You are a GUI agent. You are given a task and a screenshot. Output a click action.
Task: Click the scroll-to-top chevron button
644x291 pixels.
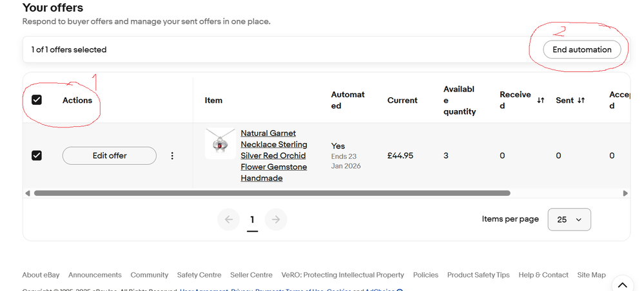[621, 284]
